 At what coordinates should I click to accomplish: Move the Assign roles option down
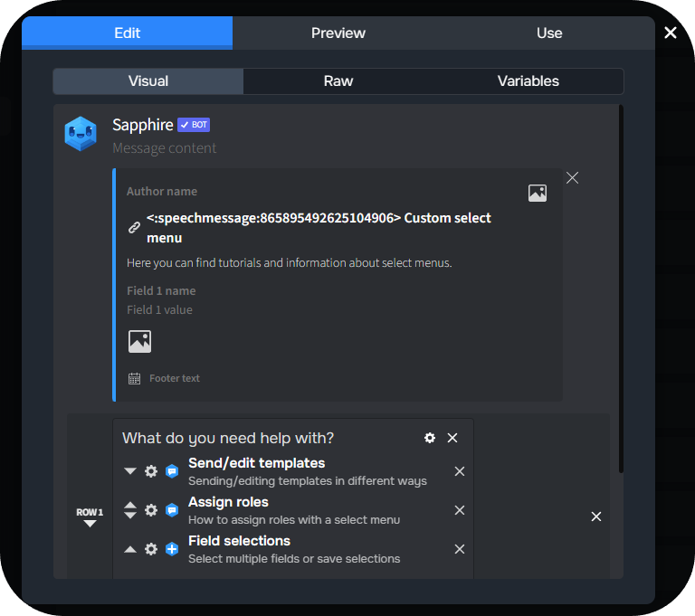click(130, 515)
